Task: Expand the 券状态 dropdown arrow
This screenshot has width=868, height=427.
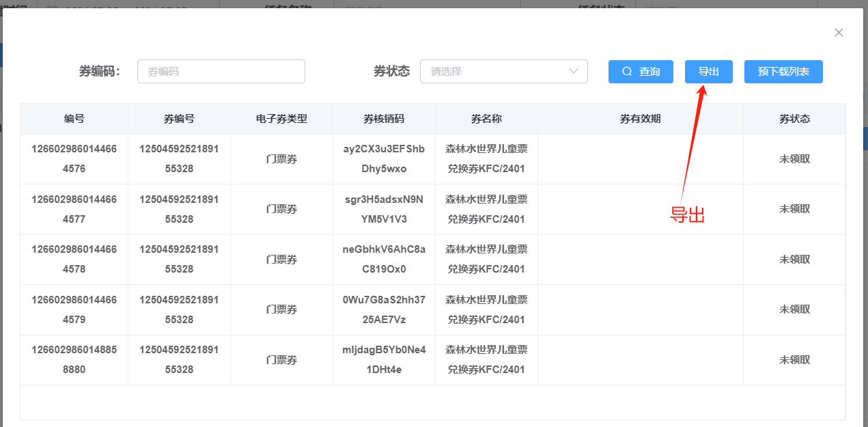Action: click(x=574, y=71)
